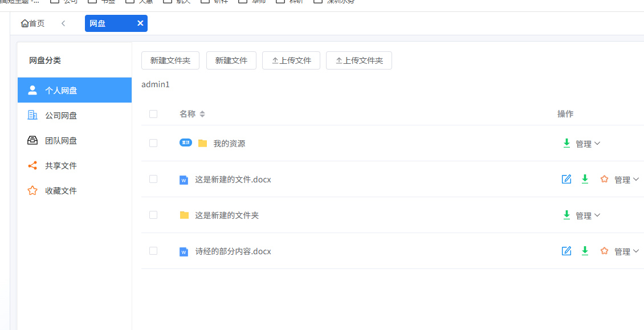The image size is (644, 330).
Task: Click the 新建文件 button
Action: (231, 60)
